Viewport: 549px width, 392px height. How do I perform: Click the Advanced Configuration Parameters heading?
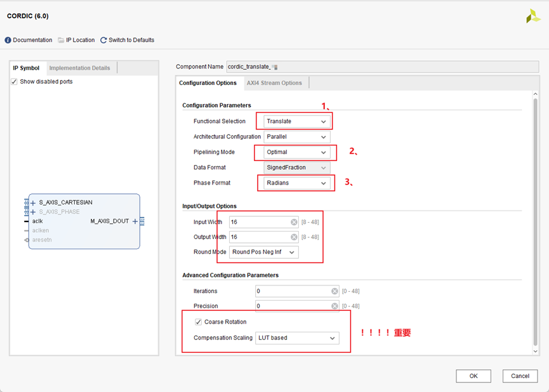[x=230, y=275]
